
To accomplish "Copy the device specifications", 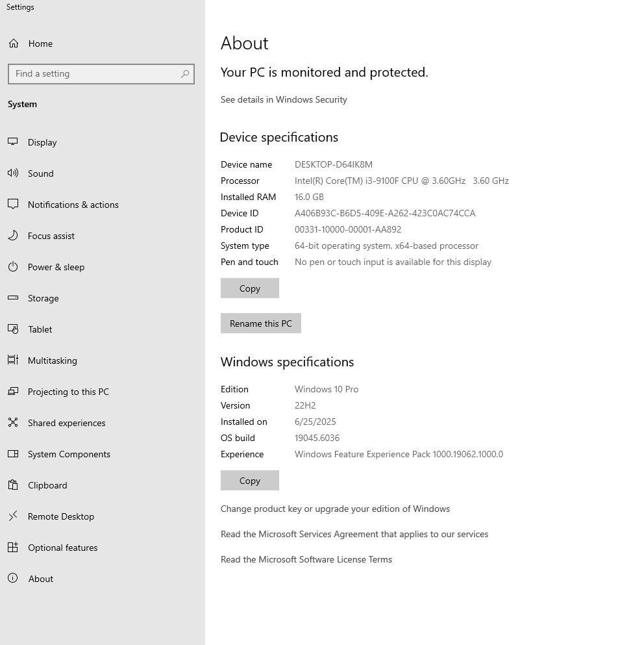I will tap(250, 288).
